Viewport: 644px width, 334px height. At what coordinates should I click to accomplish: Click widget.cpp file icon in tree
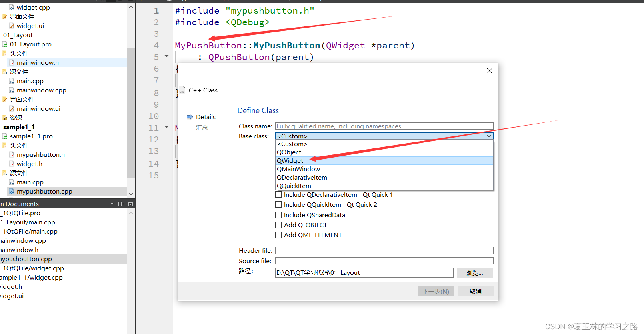point(12,8)
